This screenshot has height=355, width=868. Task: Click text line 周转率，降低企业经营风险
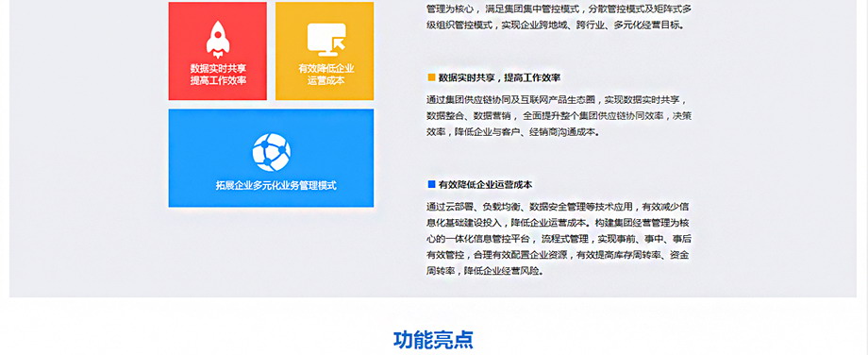point(485,271)
